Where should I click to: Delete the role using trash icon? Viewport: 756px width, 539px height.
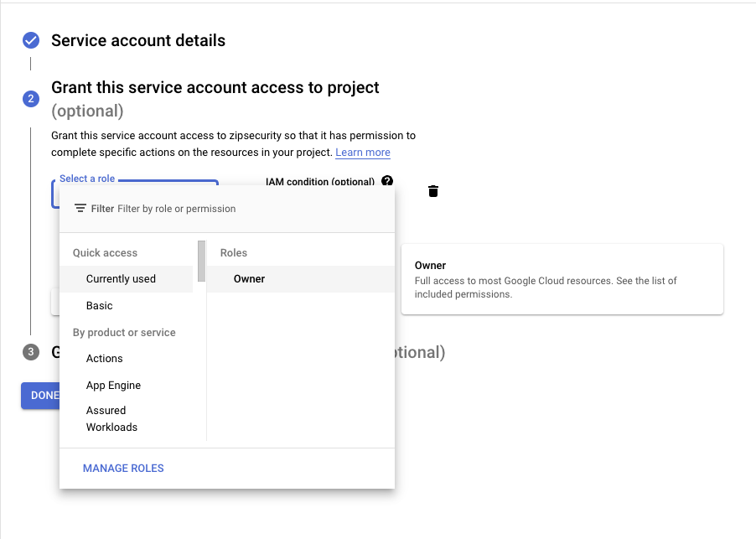click(432, 191)
